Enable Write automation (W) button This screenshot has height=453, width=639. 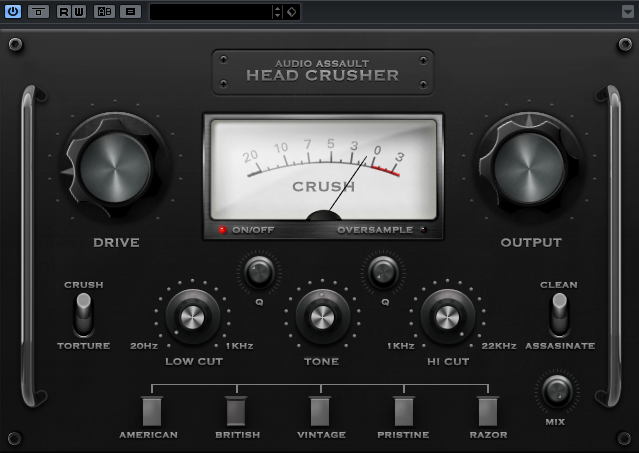pos(79,11)
